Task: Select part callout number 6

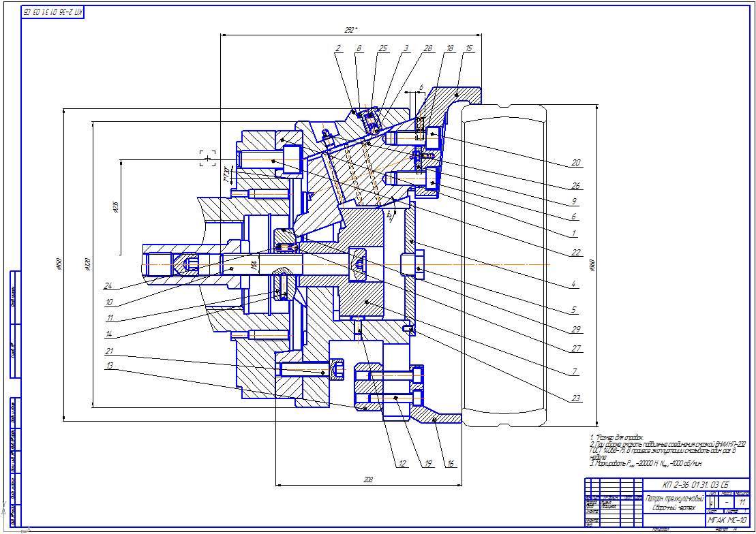Action: click(x=574, y=217)
